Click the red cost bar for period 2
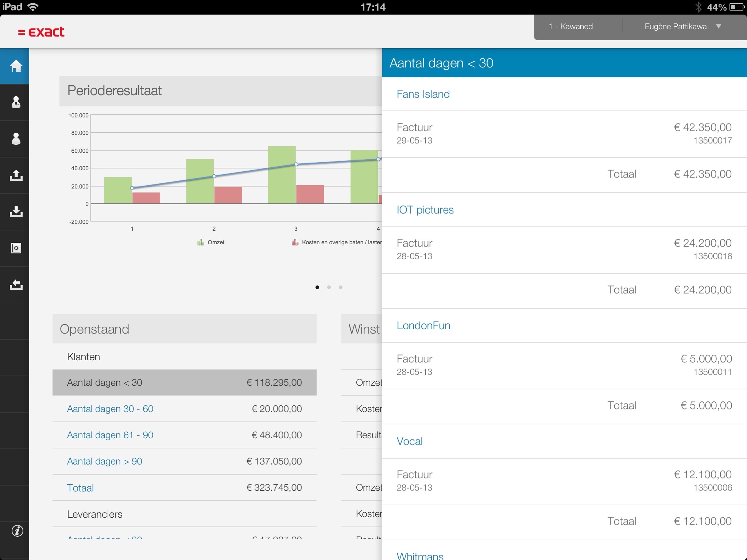Viewport: 747px width, 560px height. pyautogui.click(x=228, y=195)
